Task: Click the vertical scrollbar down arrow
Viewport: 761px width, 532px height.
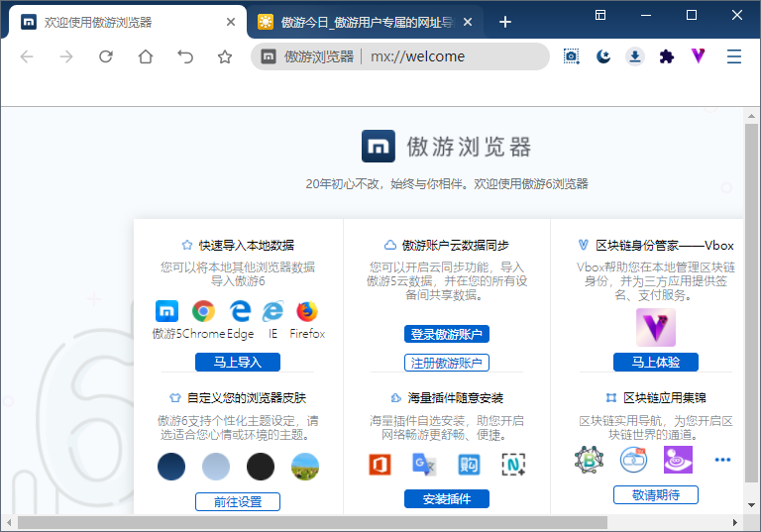Action: 751,505
